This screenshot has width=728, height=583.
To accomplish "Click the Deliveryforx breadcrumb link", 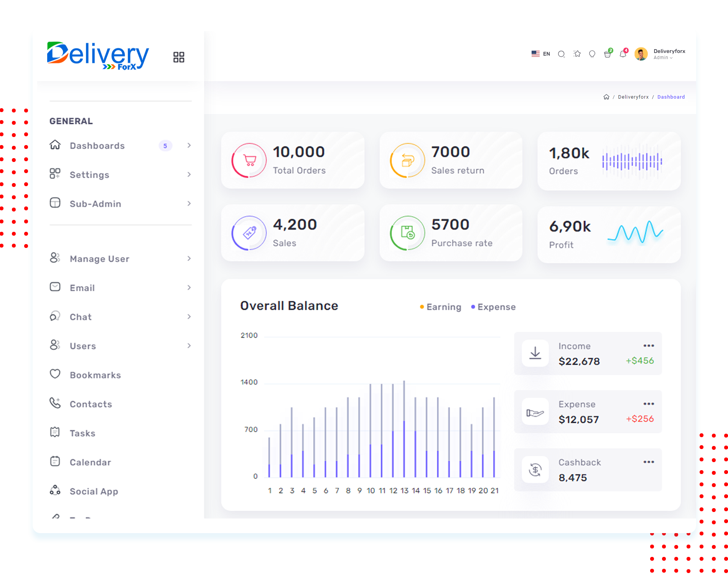I will [633, 97].
